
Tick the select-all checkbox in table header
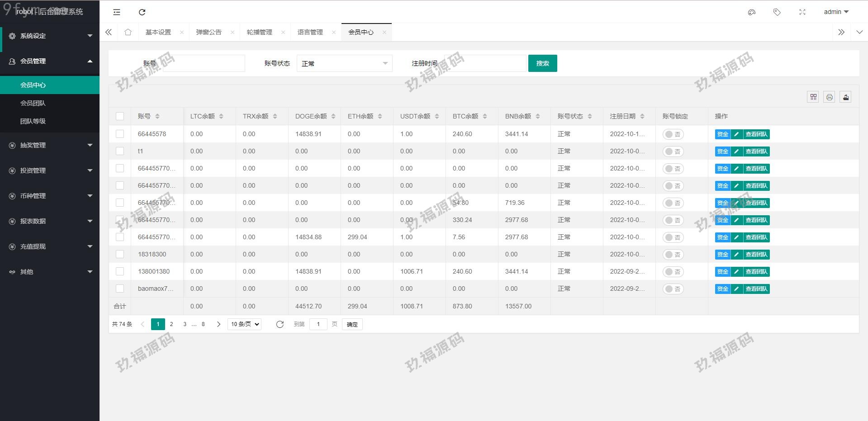pyautogui.click(x=120, y=116)
